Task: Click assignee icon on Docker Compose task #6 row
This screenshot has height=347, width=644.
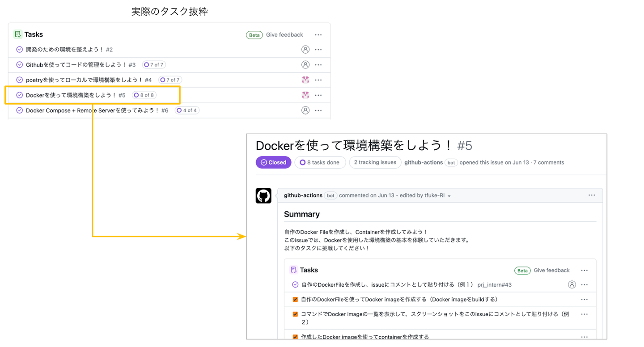Action: [x=305, y=110]
